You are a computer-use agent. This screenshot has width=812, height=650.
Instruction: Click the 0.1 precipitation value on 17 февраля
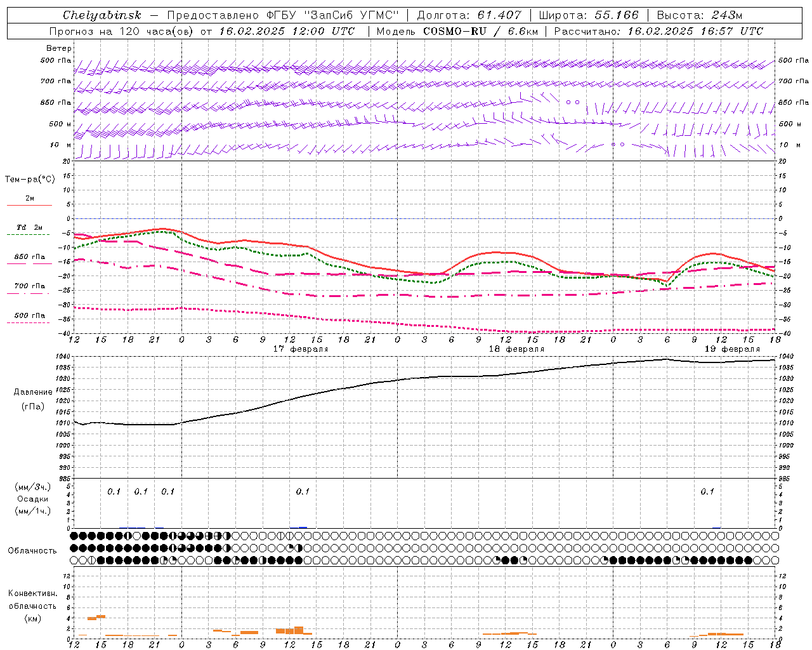point(303,491)
